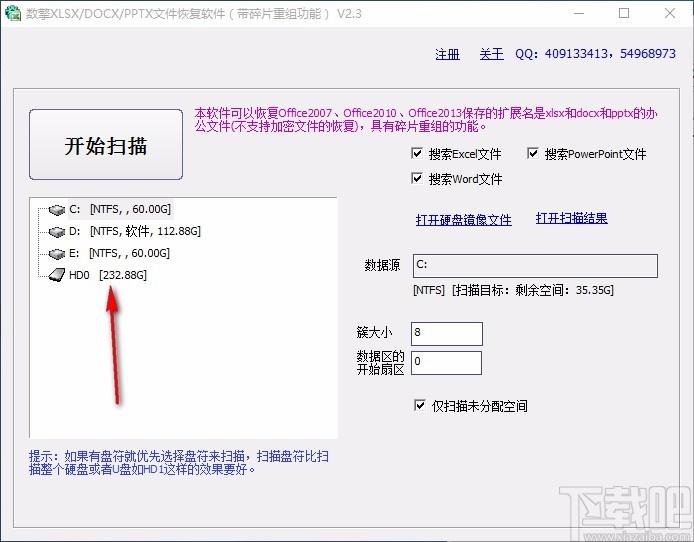Minimize the recovery software window
The height and width of the screenshot is (542, 694).
coord(579,13)
